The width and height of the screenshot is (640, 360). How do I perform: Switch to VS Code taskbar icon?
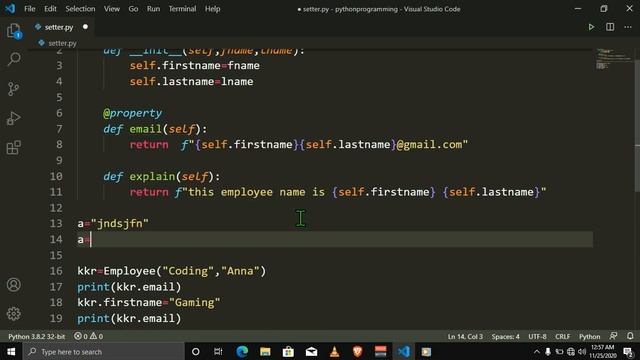click(x=404, y=351)
